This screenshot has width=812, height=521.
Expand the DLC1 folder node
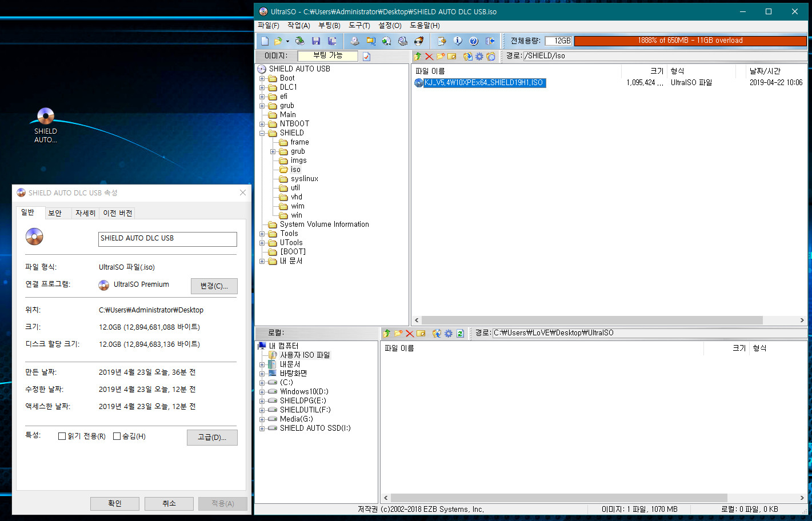262,87
